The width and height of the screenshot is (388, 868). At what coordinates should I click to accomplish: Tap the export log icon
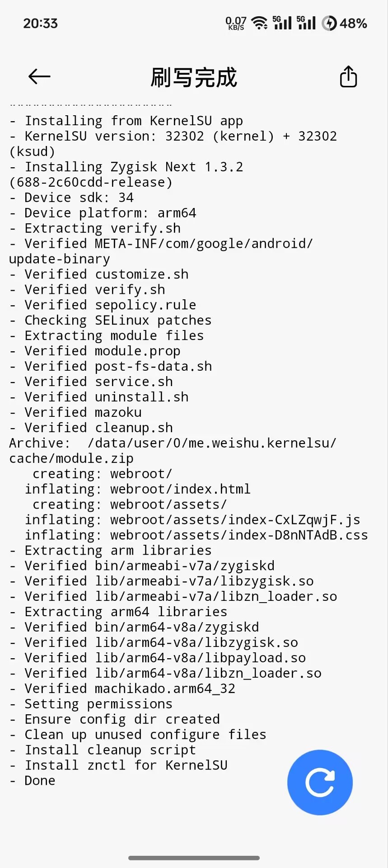(348, 77)
